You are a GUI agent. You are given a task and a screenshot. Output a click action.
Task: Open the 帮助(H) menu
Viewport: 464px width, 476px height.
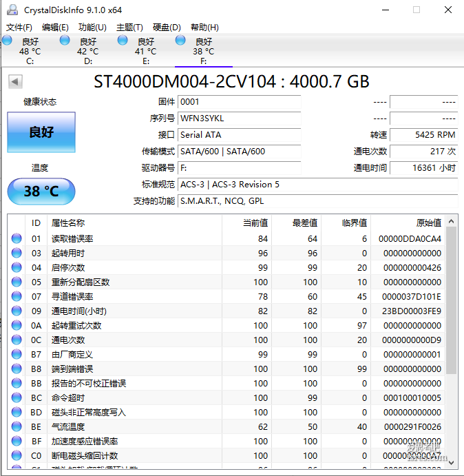pos(204,28)
